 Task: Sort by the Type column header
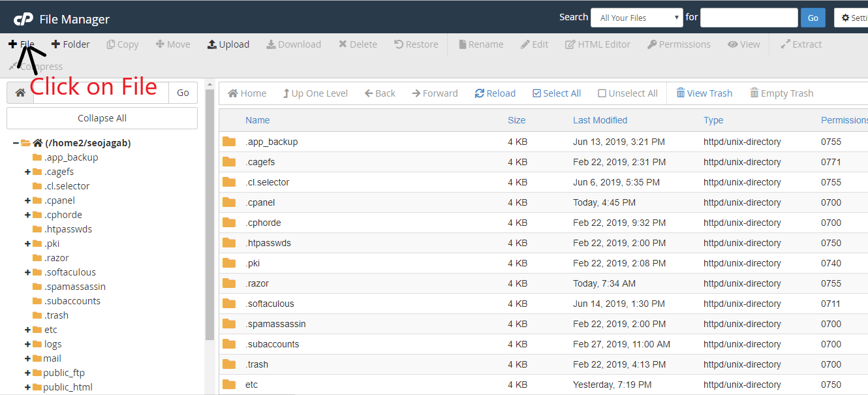tap(713, 120)
